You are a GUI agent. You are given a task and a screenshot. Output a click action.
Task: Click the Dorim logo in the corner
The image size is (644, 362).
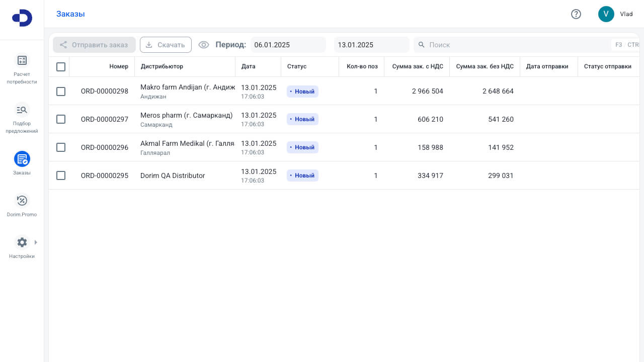click(x=22, y=18)
